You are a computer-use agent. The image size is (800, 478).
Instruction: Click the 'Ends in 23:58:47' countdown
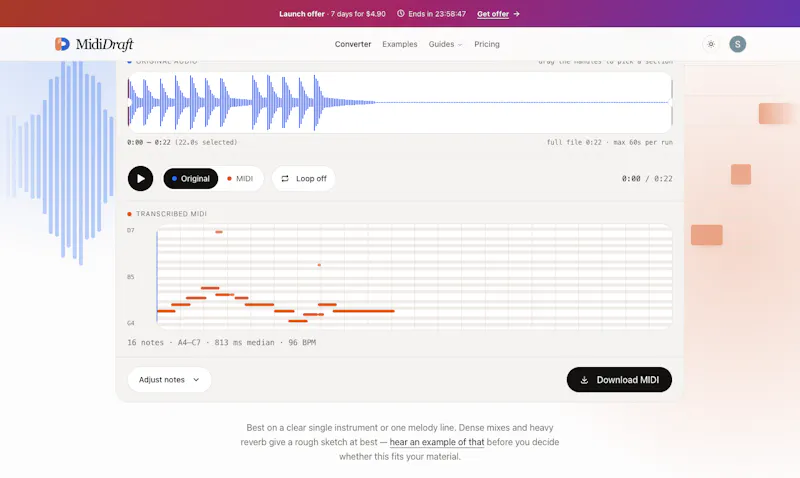(437, 14)
